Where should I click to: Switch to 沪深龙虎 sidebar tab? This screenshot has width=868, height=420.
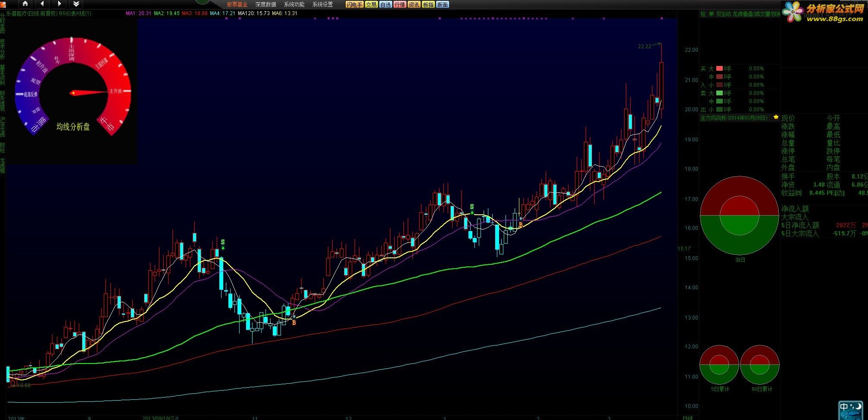pyautogui.click(x=3, y=127)
